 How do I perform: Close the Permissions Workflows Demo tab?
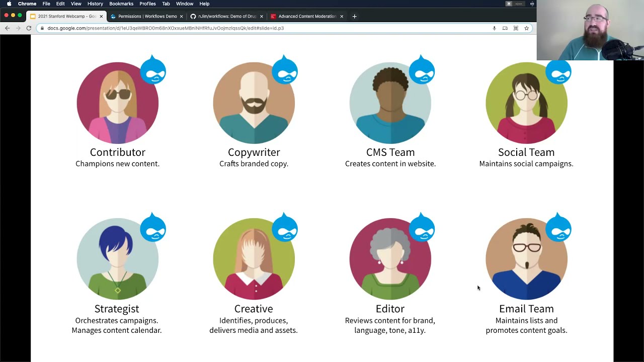click(x=181, y=16)
